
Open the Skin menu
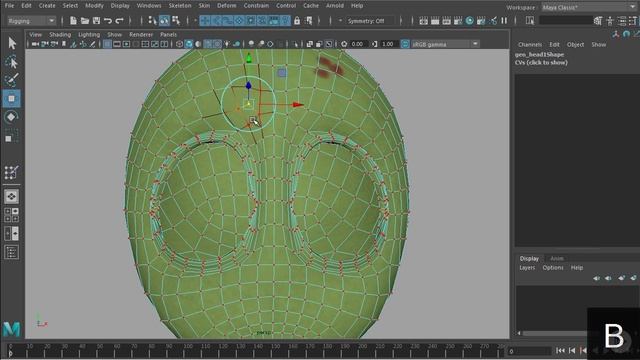tap(204, 6)
